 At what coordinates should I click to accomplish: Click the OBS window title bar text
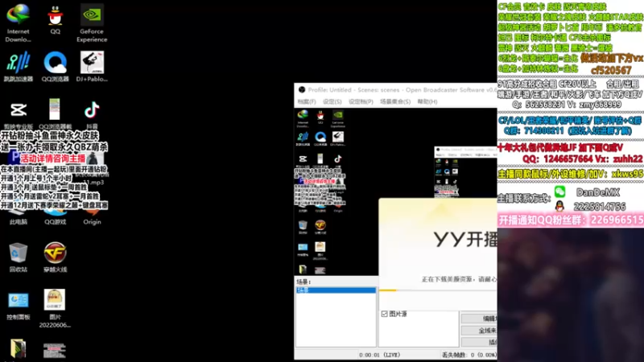pyautogui.click(x=402, y=89)
